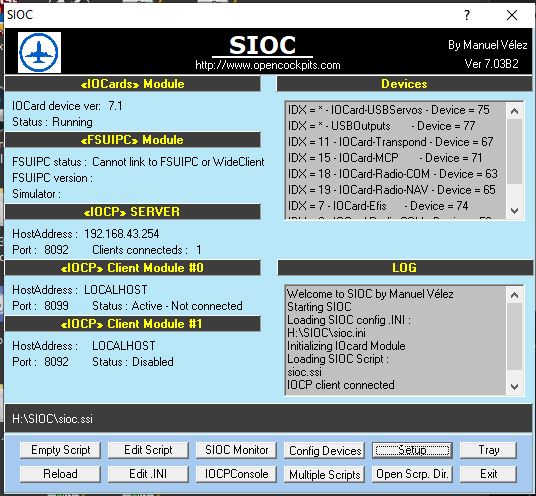This screenshot has height=496, width=536.
Task: Click version text 'Ver 7.03B2'
Action: (x=491, y=64)
